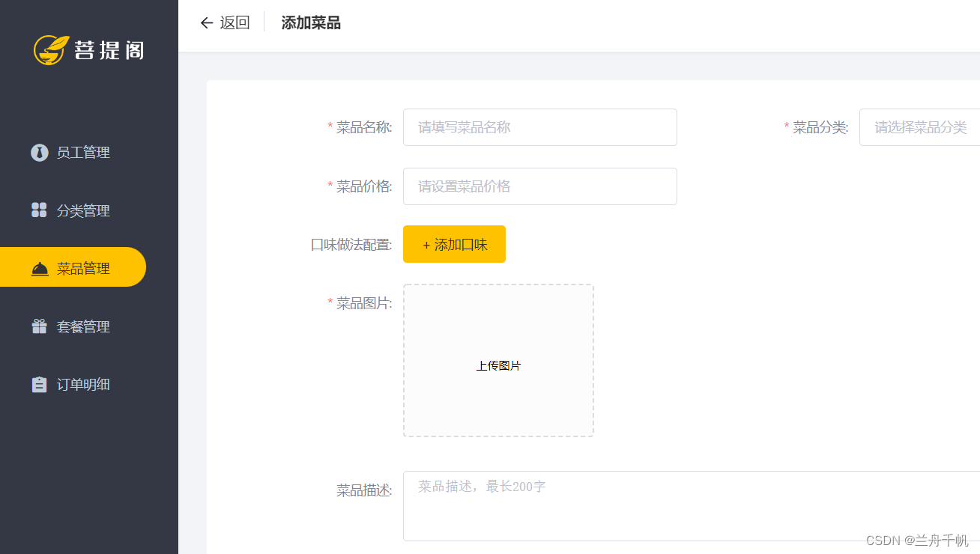The image size is (980, 554).
Task: Click the 订单明细 clipboard icon
Action: coord(40,384)
